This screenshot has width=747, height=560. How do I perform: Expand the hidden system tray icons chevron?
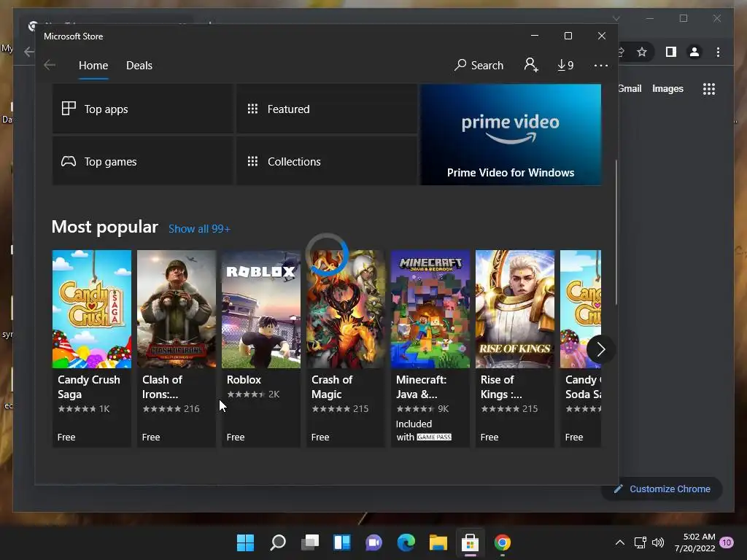(620, 542)
